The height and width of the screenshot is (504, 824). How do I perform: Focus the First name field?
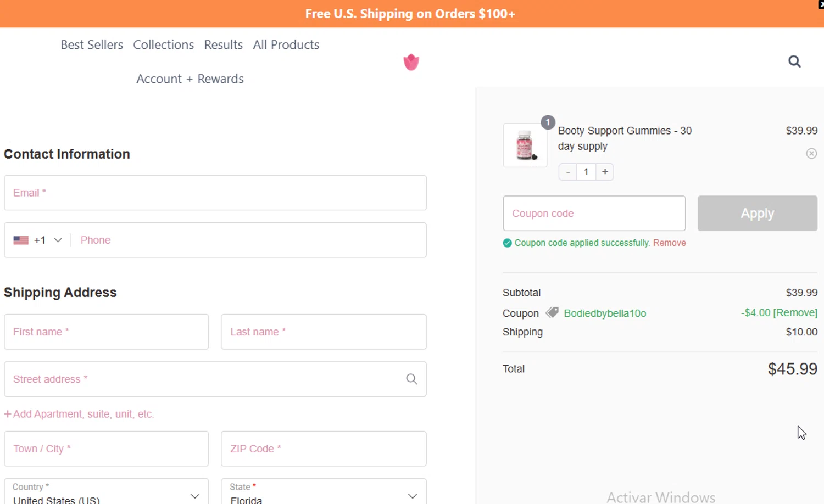tap(107, 332)
